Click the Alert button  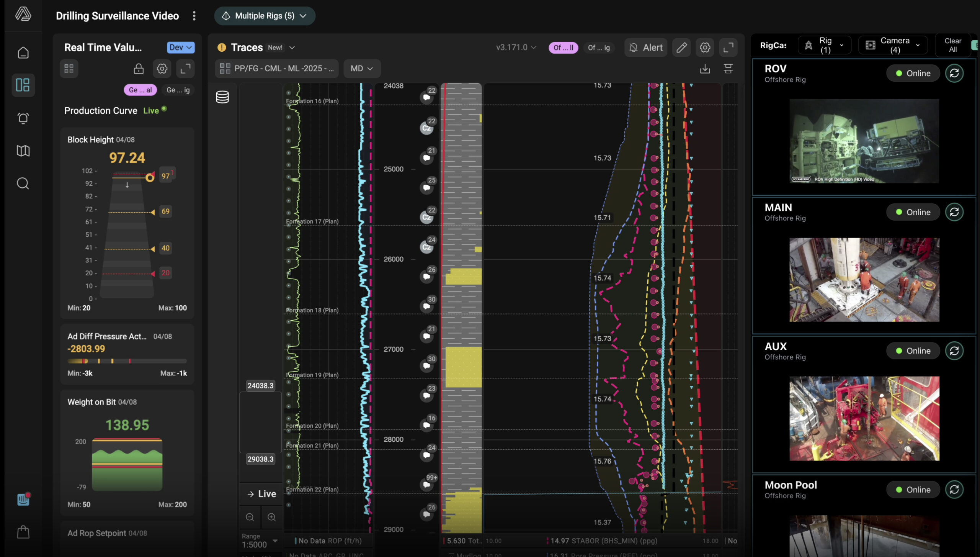point(646,48)
